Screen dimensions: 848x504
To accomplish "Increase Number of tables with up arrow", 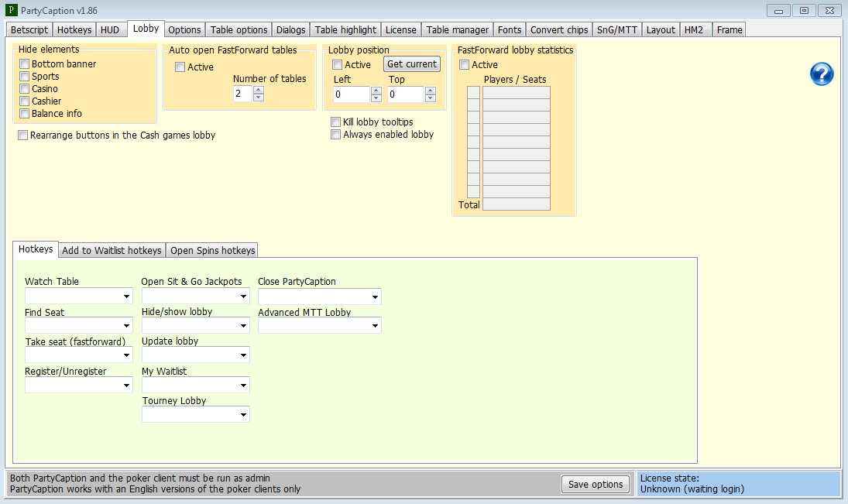I will point(259,90).
